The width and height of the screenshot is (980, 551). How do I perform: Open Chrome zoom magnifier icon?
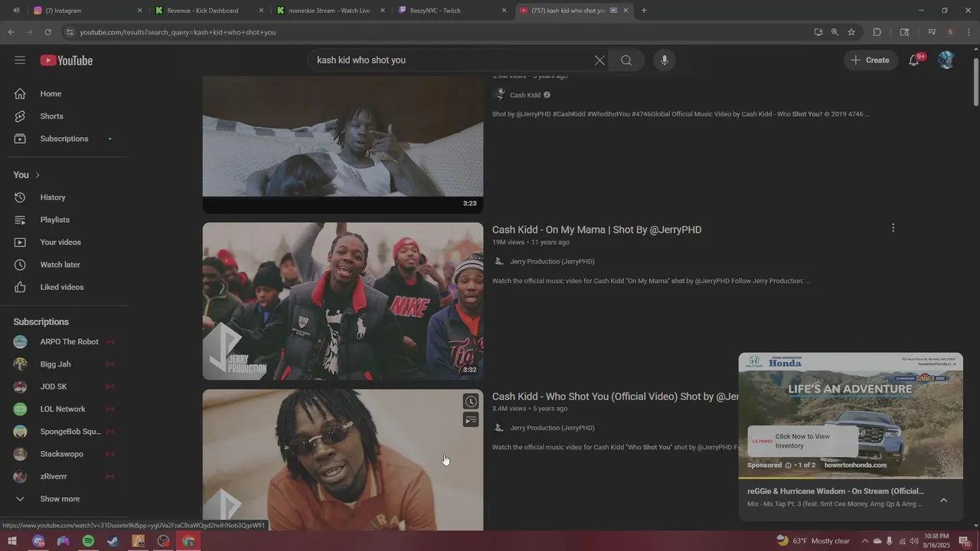[835, 32]
